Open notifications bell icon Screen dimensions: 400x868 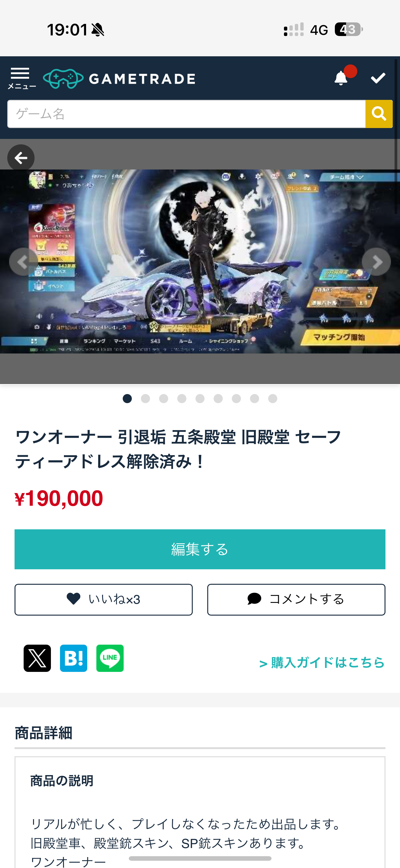341,78
